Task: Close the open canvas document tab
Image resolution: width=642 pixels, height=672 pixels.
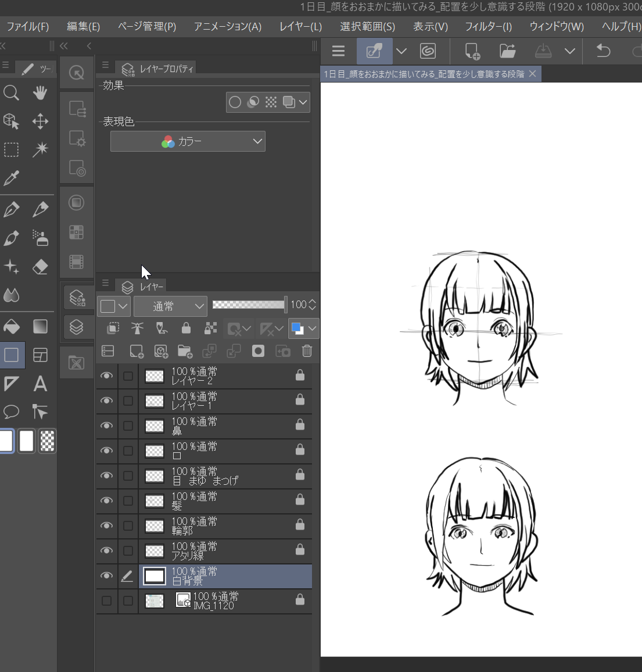Action: point(532,74)
